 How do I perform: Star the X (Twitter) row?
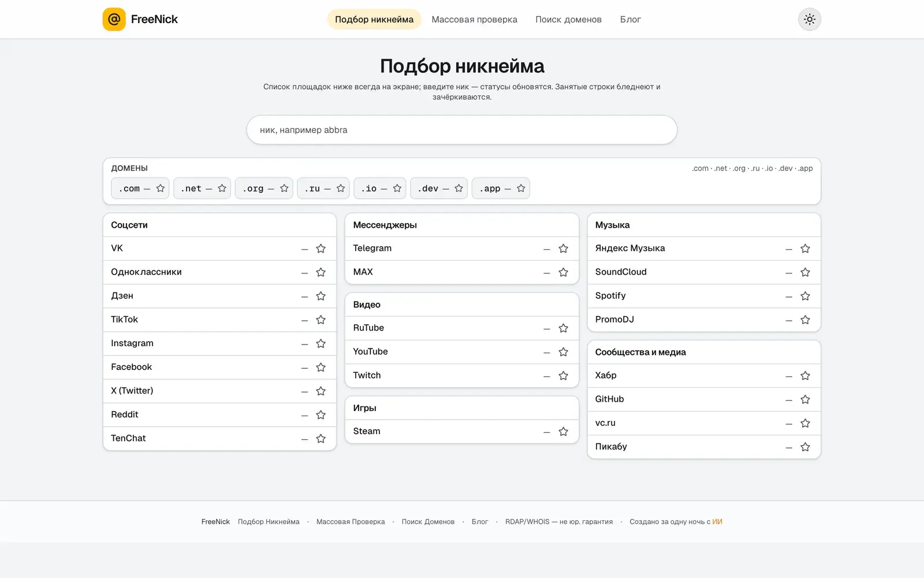tap(321, 391)
